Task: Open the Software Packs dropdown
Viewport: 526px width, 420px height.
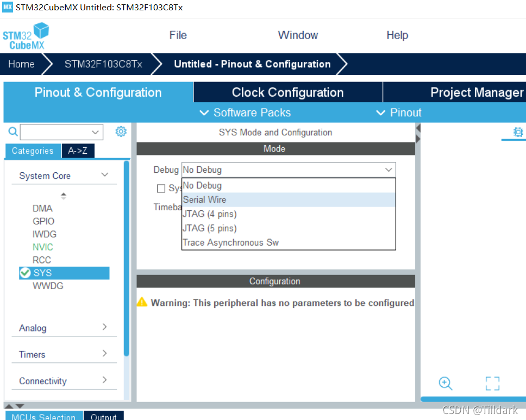Action: (x=245, y=112)
